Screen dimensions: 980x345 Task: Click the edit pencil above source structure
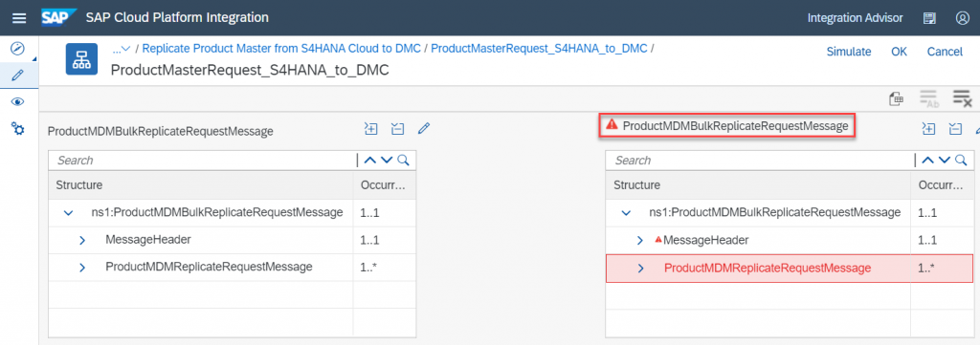tap(424, 129)
